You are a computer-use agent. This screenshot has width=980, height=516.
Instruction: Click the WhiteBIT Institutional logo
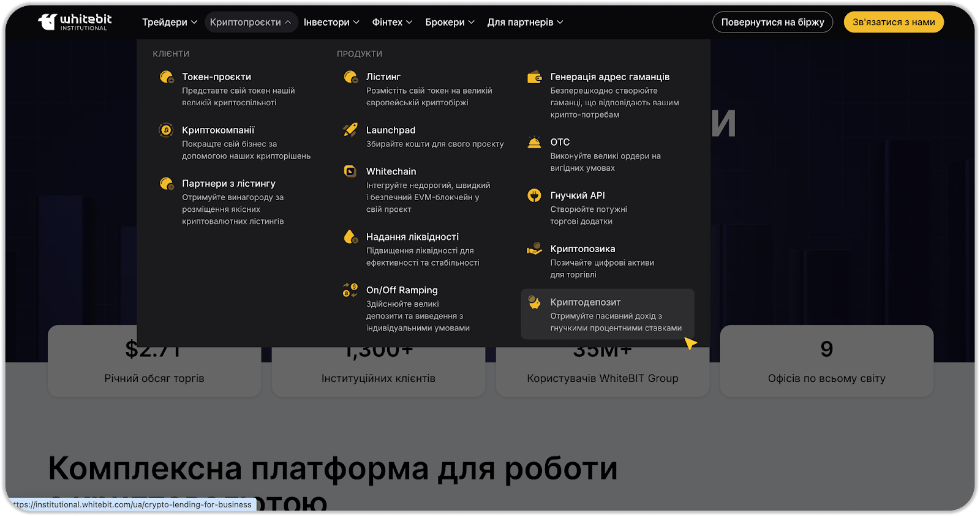pyautogui.click(x=75, y=22)
